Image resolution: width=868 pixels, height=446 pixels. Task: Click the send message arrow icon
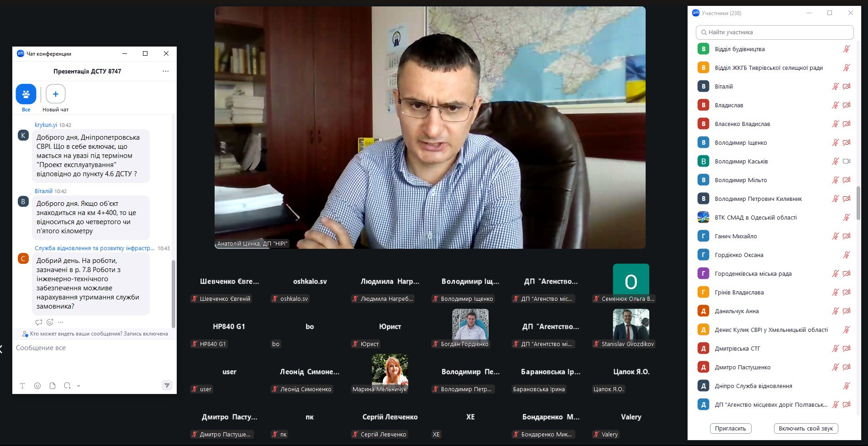click(x=167, y=386)
